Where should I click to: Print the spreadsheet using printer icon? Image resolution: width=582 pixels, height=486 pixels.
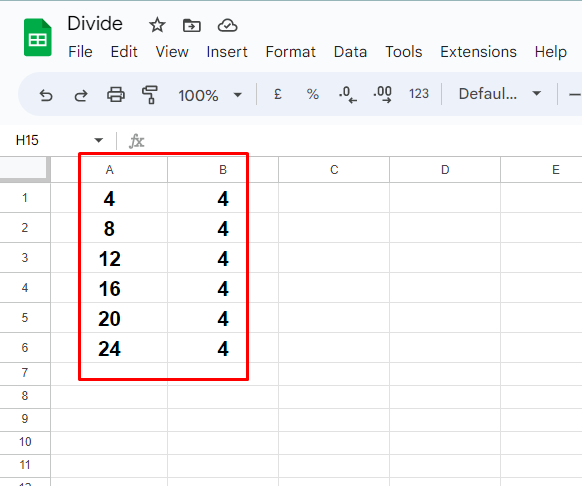pyautogui.click(x=116, y=95)
